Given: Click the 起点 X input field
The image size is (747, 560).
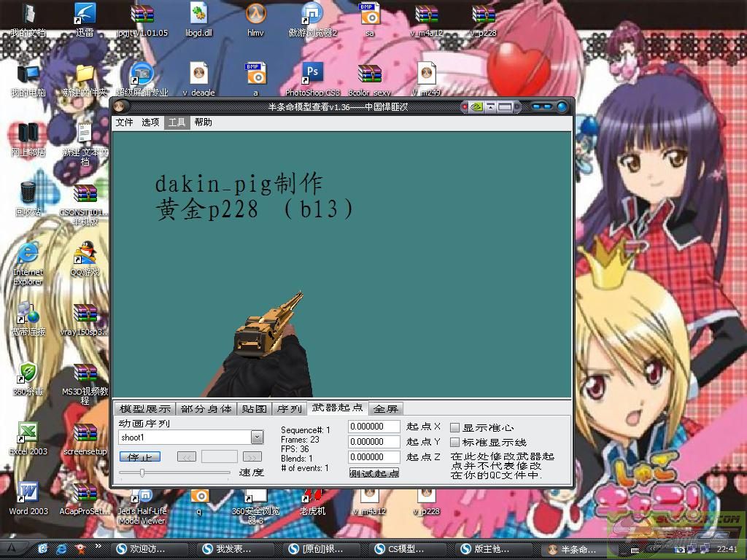Looking at the screenshot, I should tap(374, 427).
